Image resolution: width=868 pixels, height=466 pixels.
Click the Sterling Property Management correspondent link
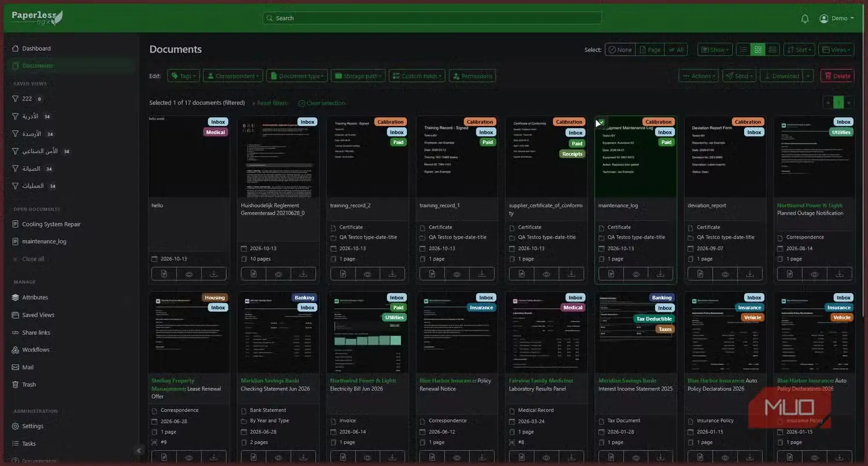pos(173,384)
